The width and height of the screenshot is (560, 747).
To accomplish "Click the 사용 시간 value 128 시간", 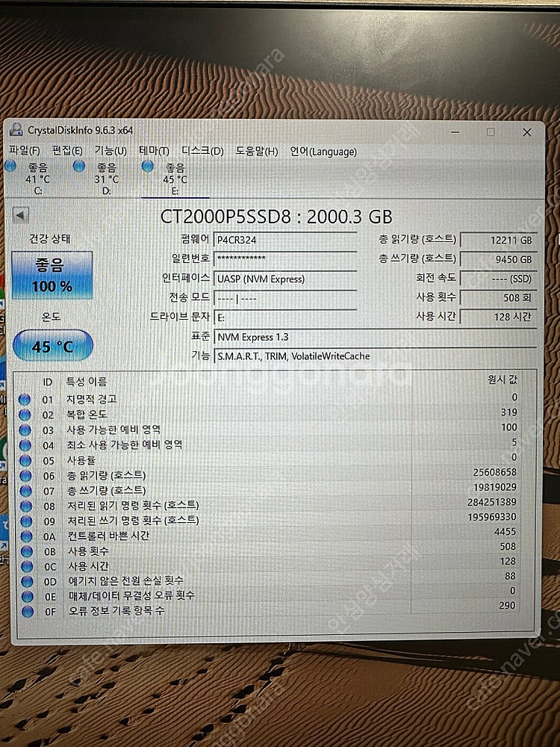I will (x=498, y=317).
